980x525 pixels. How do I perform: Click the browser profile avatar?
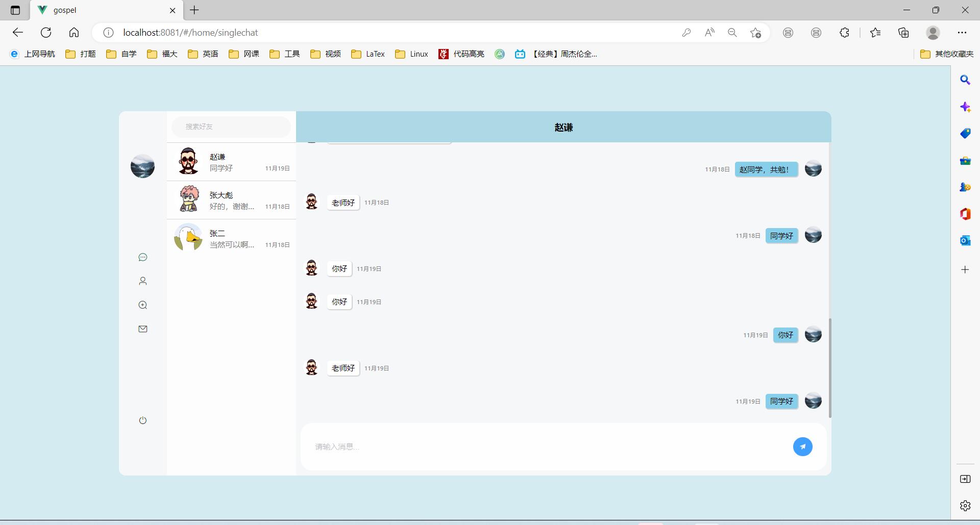click(933, 33)
